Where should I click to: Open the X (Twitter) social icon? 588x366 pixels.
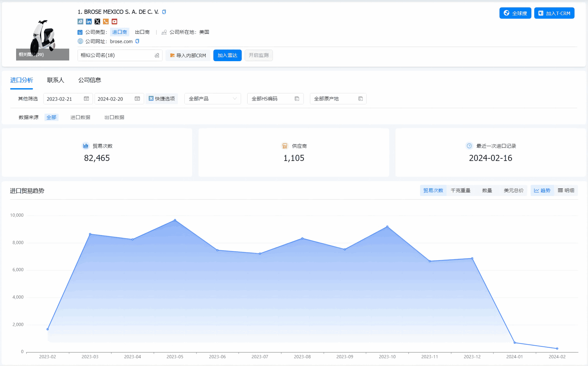(97, 22)
